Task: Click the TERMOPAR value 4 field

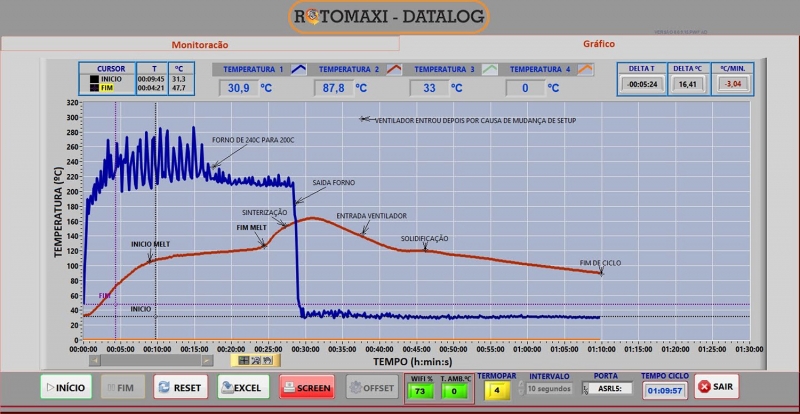Action: click(x=497, y=391)
